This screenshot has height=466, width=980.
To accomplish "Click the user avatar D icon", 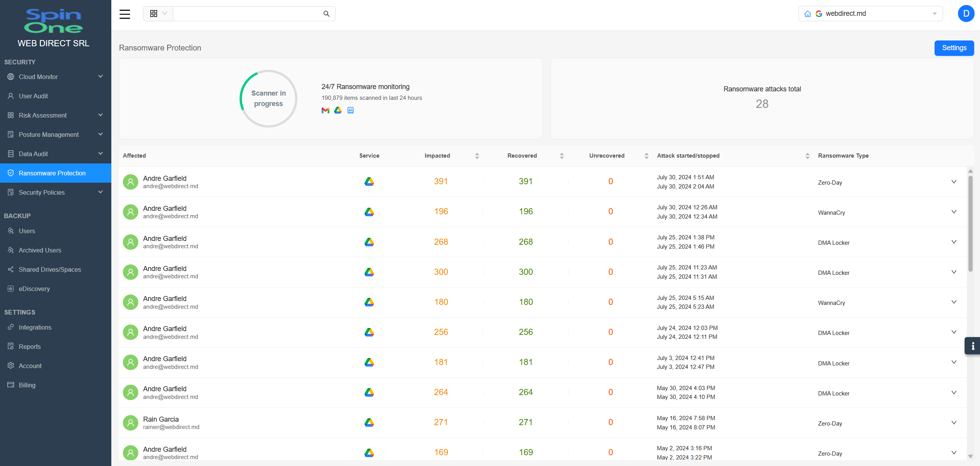I will tap(966, 14).
